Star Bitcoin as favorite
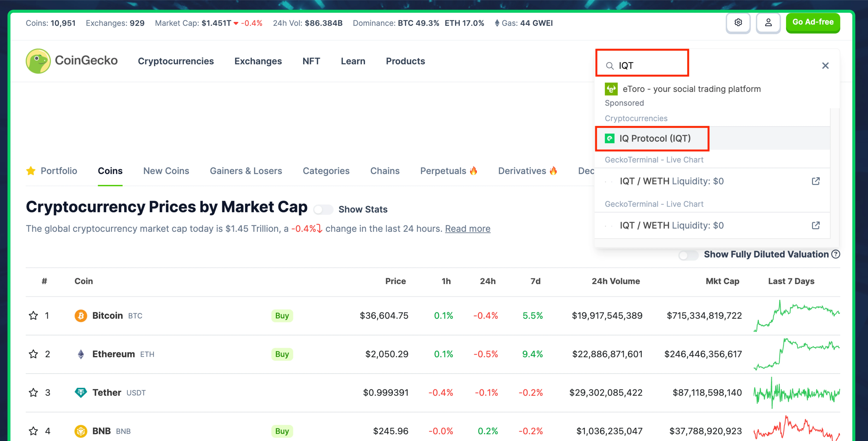The width and height of the screenshot is (868, 441). [x=33, y=316]
